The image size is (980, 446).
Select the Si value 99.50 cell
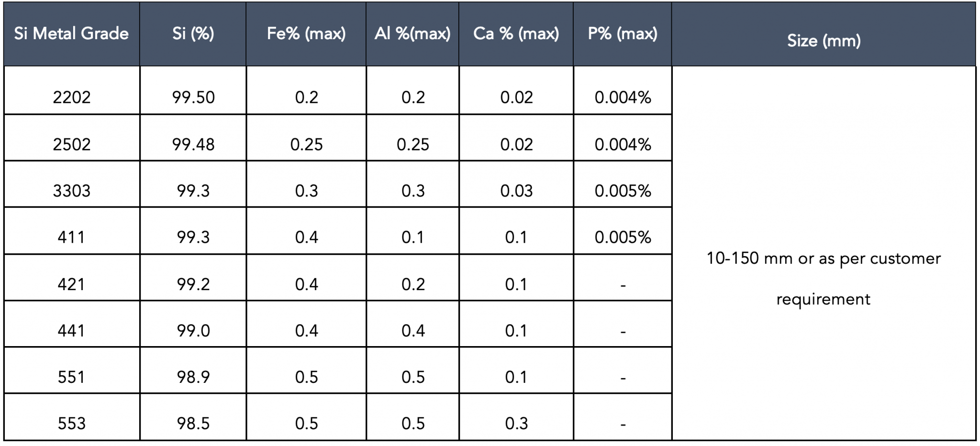pyautogui.click(x=193, y=98)
